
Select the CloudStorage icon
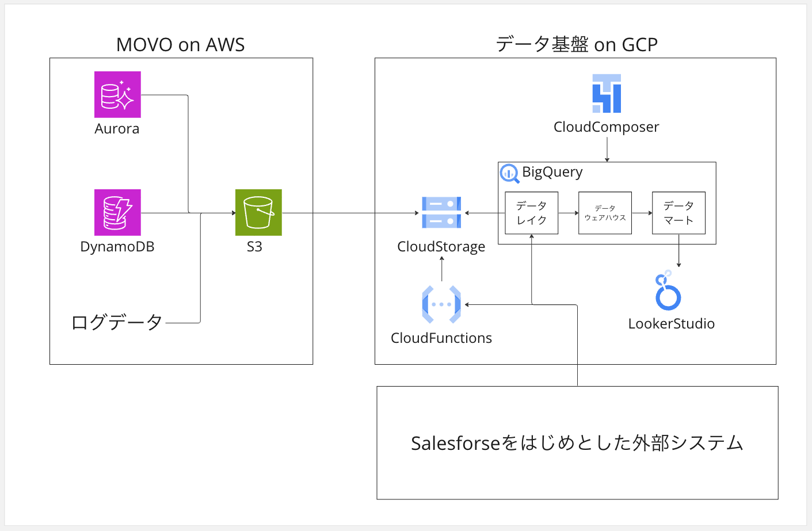(441, 212)
